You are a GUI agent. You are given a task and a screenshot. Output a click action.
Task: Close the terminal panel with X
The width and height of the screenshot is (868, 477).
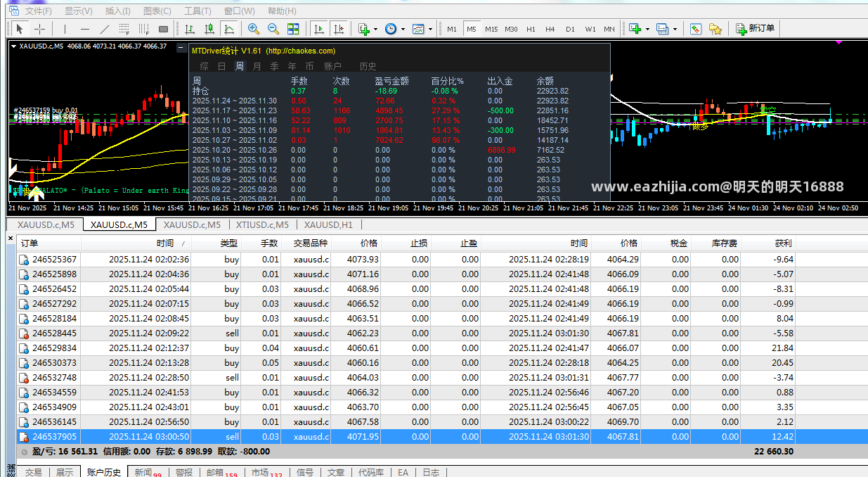pos(11,238)
